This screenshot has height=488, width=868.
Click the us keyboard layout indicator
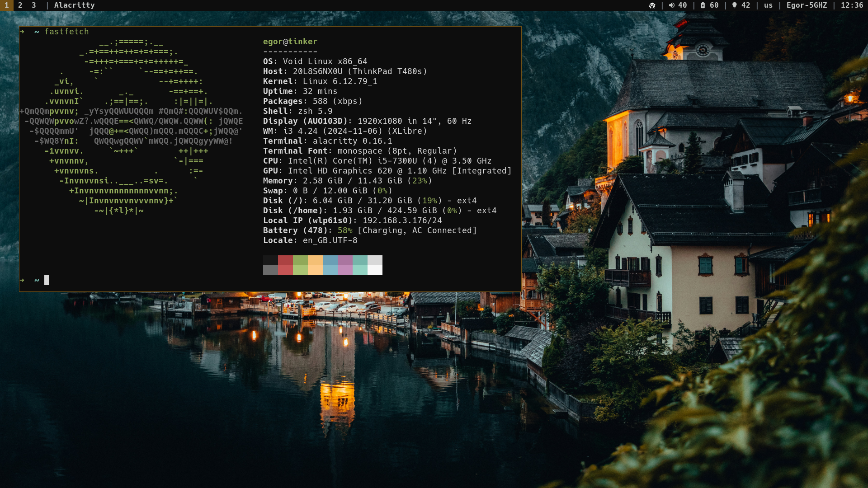(x=768, y=5)
